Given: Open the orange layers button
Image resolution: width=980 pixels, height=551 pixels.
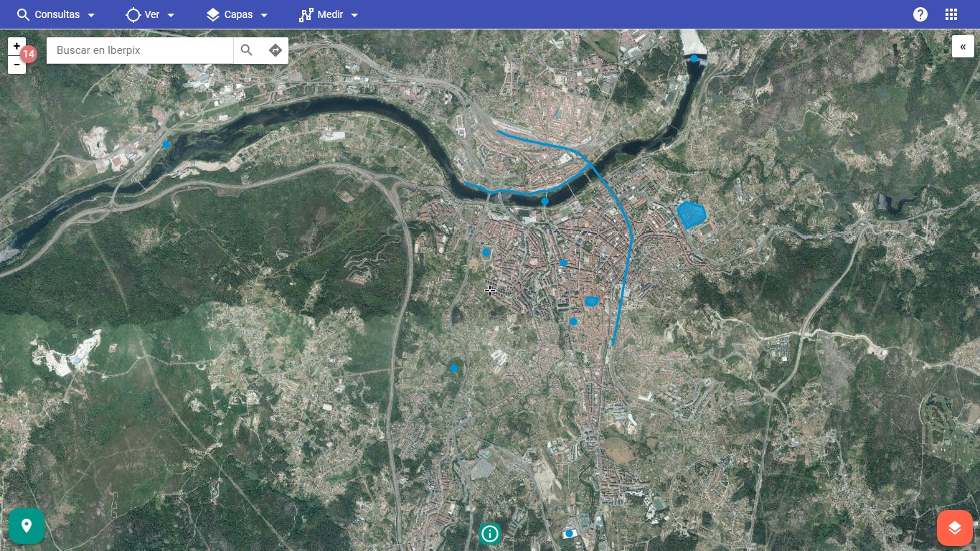Looking at the screenshot, I should (954, 528).
